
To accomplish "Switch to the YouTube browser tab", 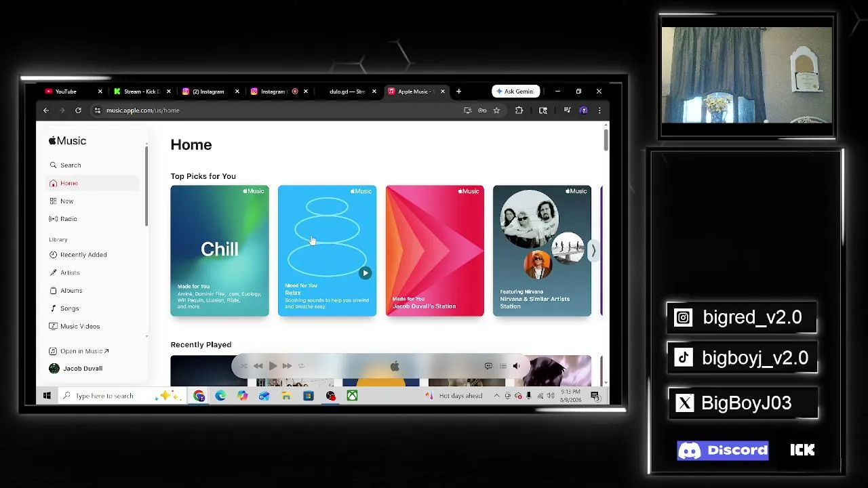I will point(66,91).
